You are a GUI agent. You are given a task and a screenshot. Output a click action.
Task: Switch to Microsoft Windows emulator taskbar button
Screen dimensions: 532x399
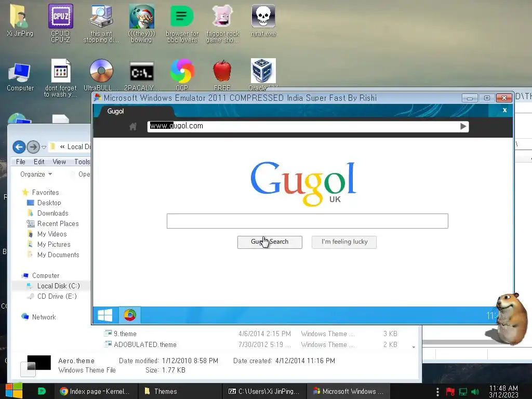coord(349,391)
